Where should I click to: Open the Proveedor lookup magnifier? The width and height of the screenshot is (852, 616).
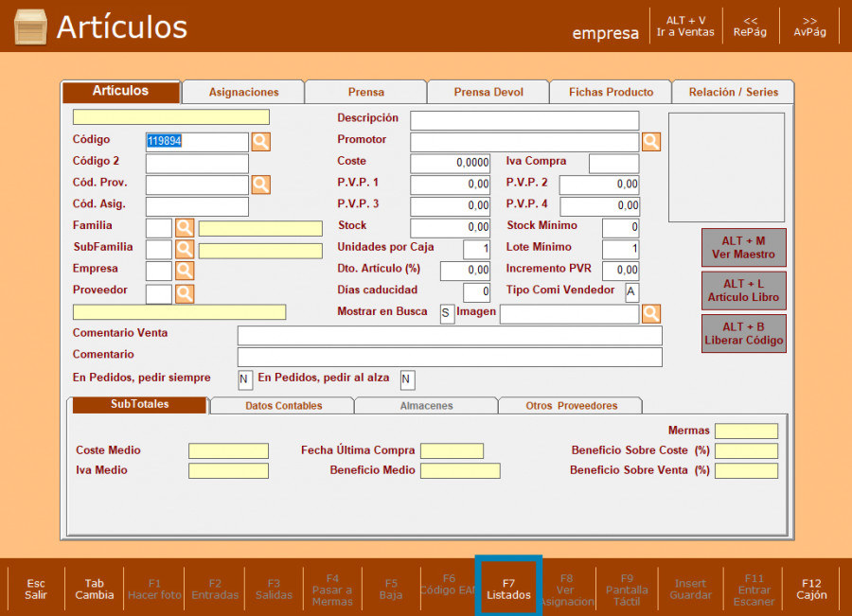(185, 293)
